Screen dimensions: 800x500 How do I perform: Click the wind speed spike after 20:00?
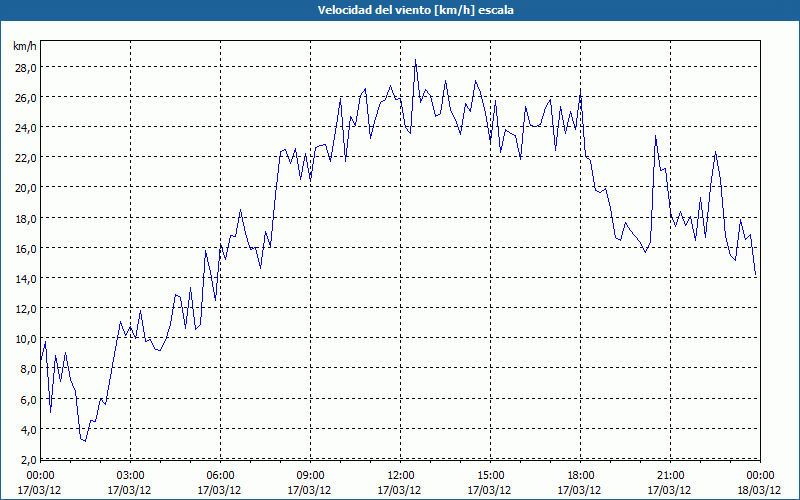pos(656,136)
